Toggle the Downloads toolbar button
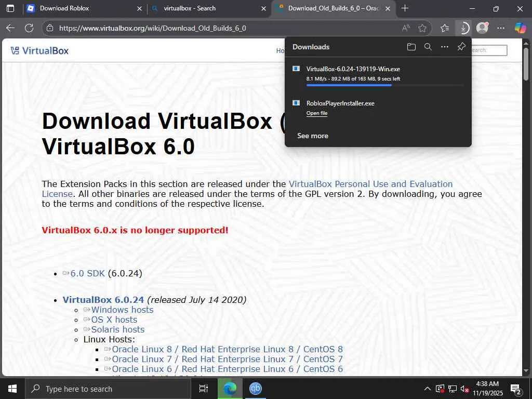Screen dimensions: 532x399 click(x=463, y=28)
